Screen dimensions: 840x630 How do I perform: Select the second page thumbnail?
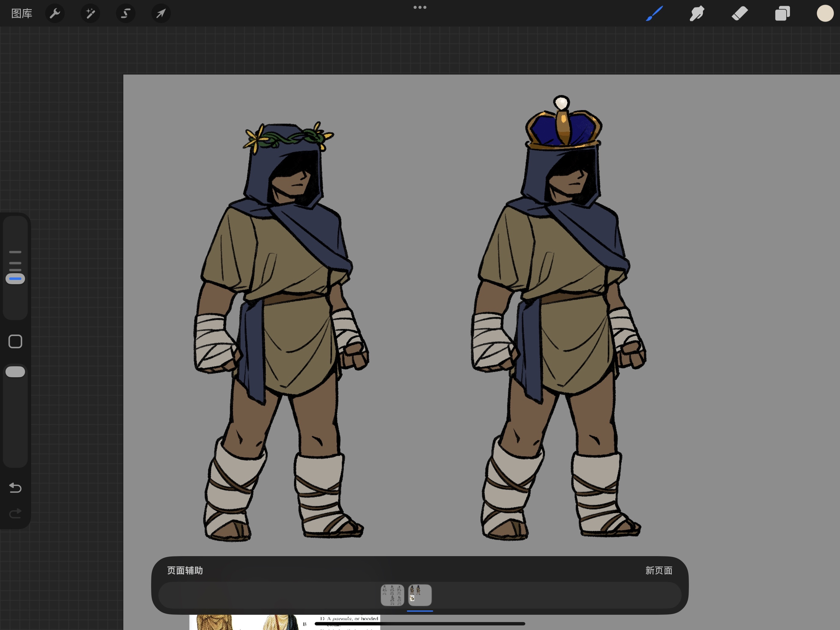pos(420,595)
